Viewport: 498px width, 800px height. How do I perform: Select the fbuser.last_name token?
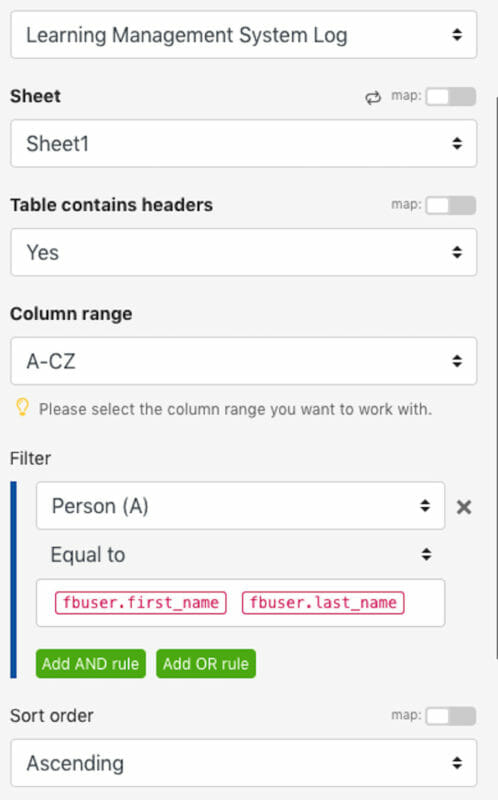[323, 603]
